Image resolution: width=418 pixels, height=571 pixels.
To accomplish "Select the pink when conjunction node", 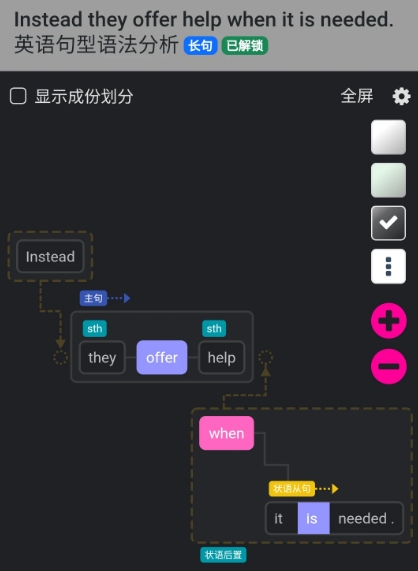I will pos(226,433).
